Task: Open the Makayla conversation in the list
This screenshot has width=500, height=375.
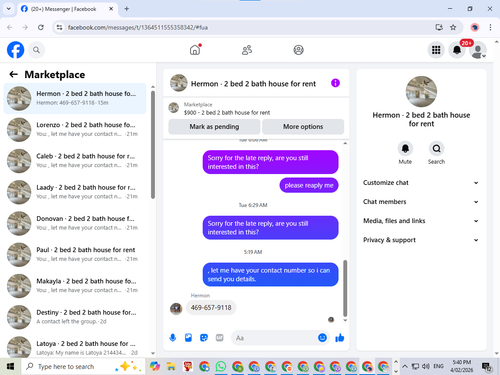Action: (x=75, y=286)
